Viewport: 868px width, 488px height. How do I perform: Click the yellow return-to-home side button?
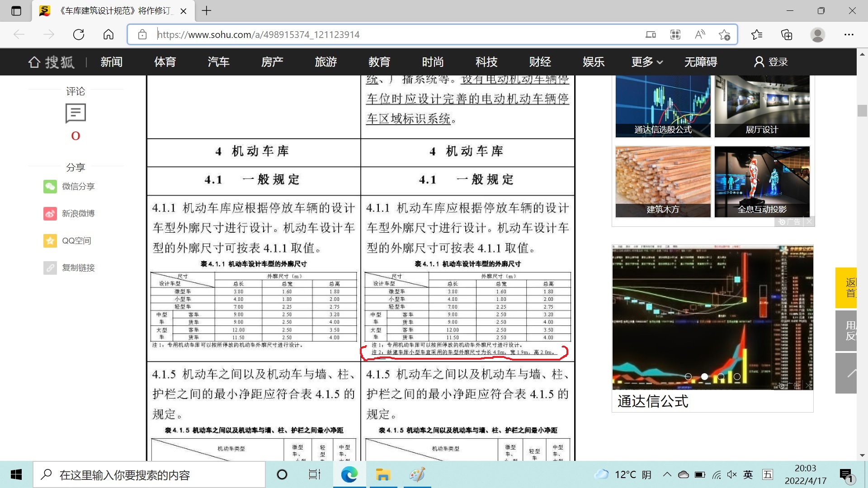tap(846, 288)
